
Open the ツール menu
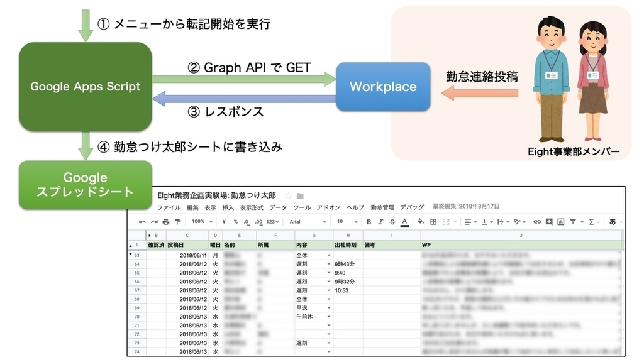tap(302, 207)
